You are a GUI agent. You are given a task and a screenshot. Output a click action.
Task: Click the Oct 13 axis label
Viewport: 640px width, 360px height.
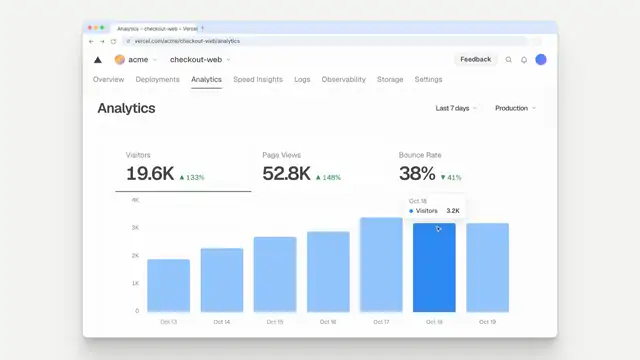click(x=169, y=322)
